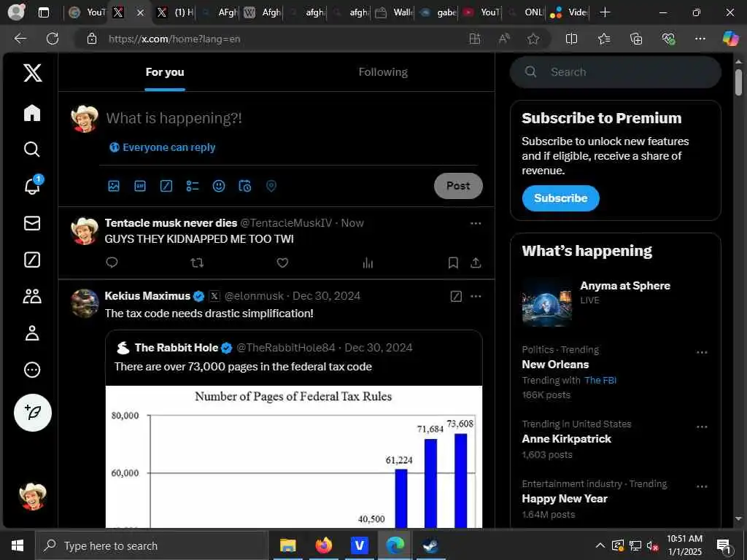Viewport: 747px width, 560px height.
Task: Repost the Tentacle musk never dies post
Action: point(197,262)
